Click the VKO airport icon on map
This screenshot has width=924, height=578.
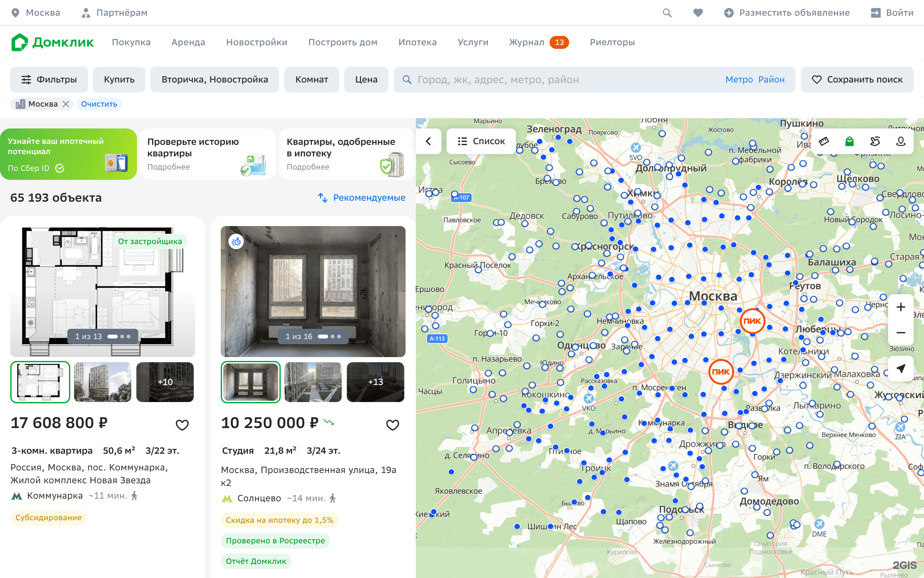(588, 398)
